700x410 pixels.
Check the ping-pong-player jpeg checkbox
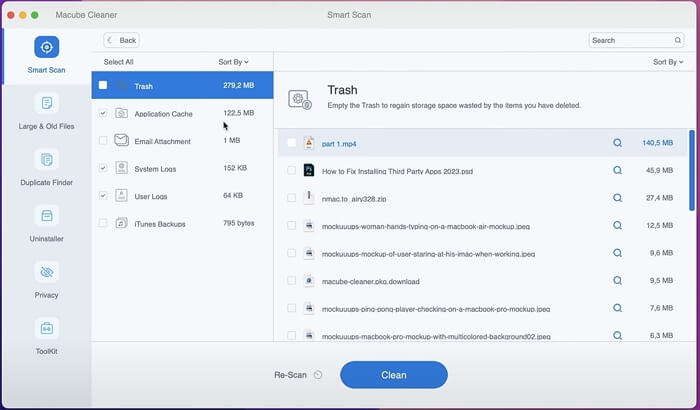tap(292, 308)
